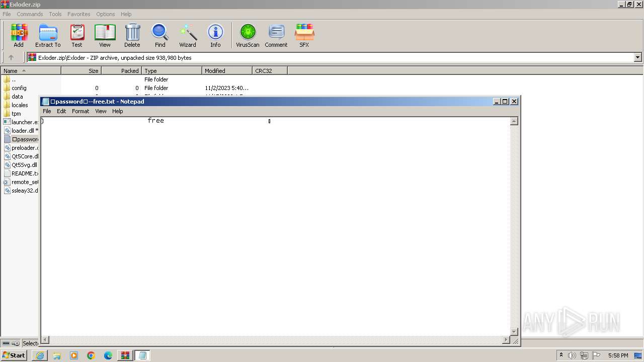Sort by Size column header

coord(81,71)
